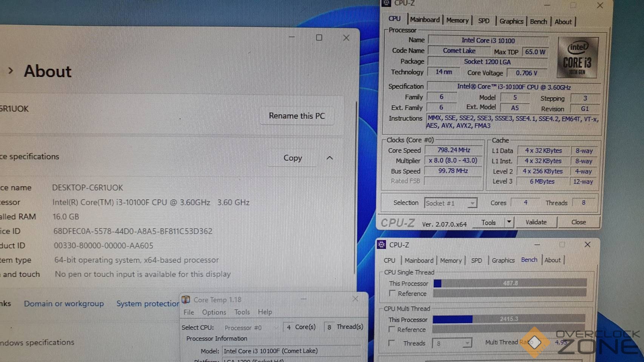
Task: Open the Tools dropdown arrow in CPU-Z
Action: tap(509, 222)
